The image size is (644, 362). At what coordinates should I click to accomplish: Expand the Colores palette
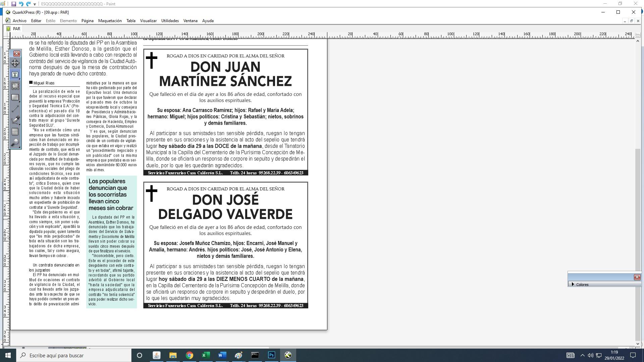[573, 284]
